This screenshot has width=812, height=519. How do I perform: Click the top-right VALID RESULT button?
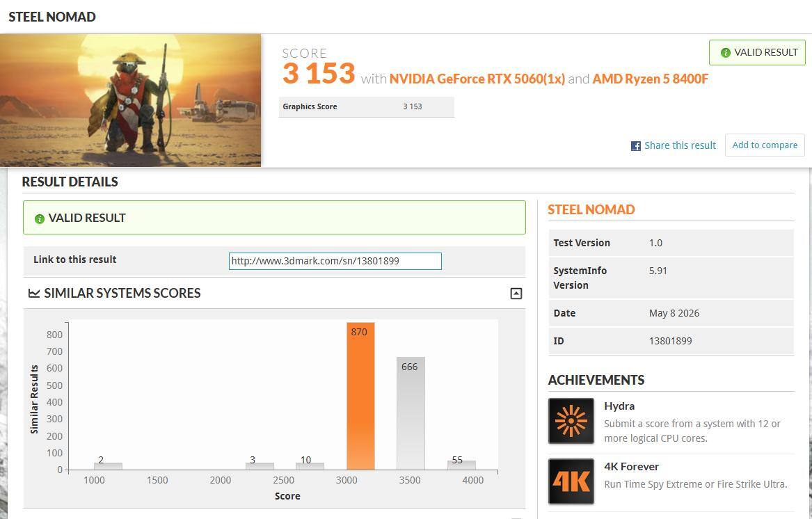point(757,52)
